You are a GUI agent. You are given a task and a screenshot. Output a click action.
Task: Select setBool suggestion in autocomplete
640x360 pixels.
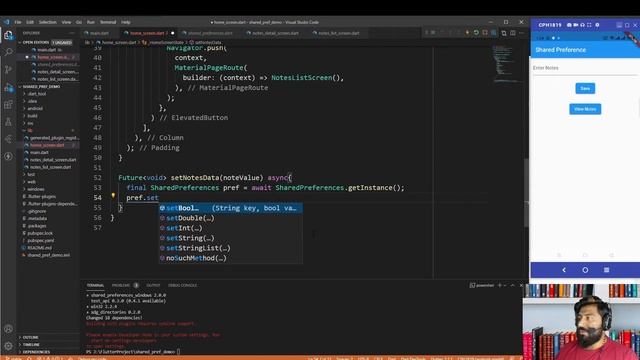click(x=231, y=208)
